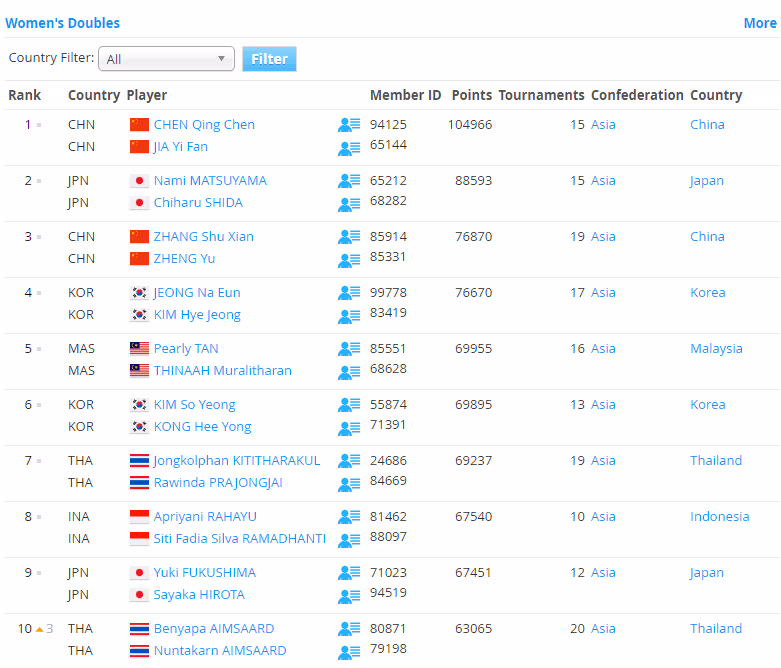Click the Malaysia country link

click(716, 349)
